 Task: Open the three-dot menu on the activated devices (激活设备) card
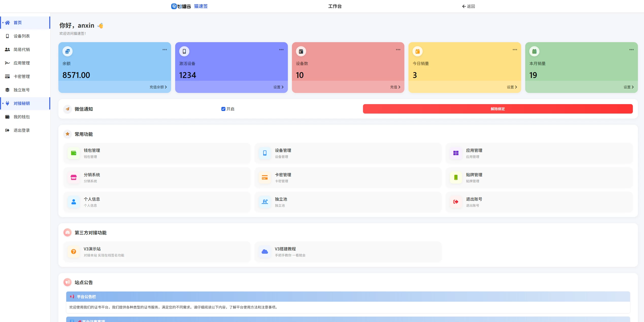(281, 50)
